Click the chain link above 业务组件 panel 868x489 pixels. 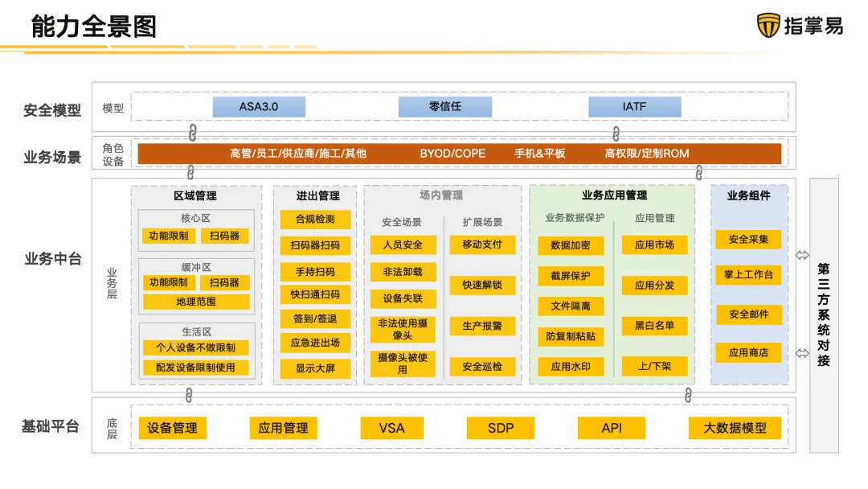click(x=699, y=172)
